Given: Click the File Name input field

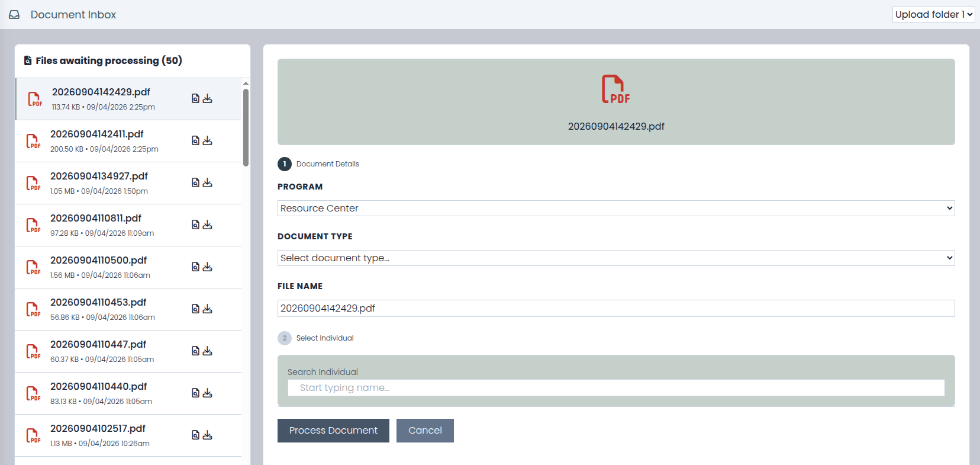Looking at the screenshot, I should click(x=616, y=308).
